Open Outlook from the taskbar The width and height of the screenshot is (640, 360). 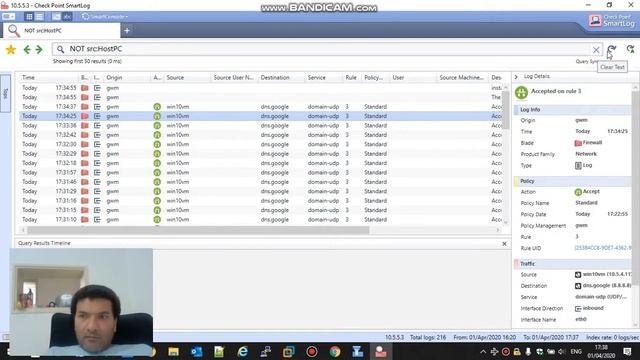tap(197, 351)
